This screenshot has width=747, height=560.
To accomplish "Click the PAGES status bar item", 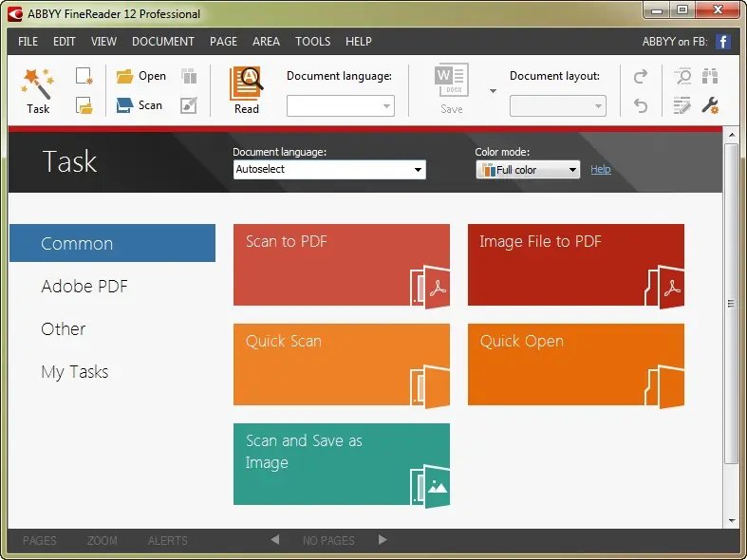I will tap(40, 541).
